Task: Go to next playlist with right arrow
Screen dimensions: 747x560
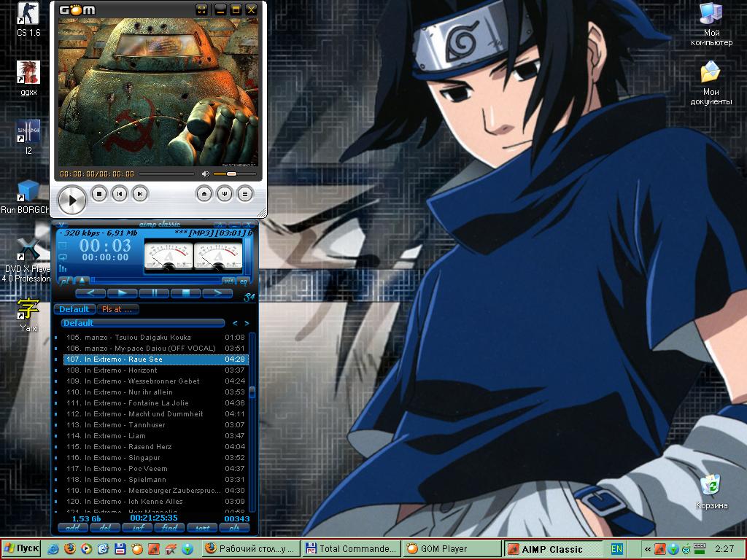Action: (247, 323)
